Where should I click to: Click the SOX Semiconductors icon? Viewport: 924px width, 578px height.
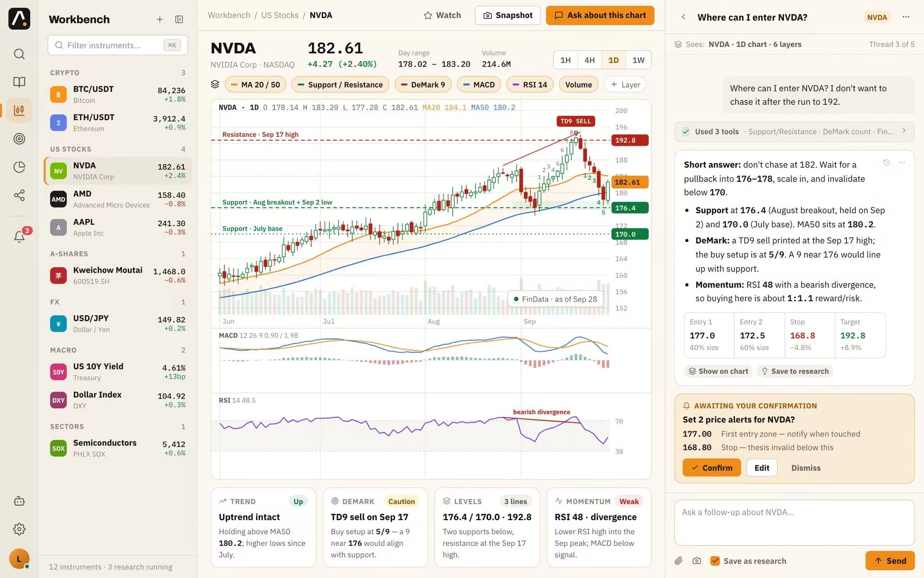(58, 448)
